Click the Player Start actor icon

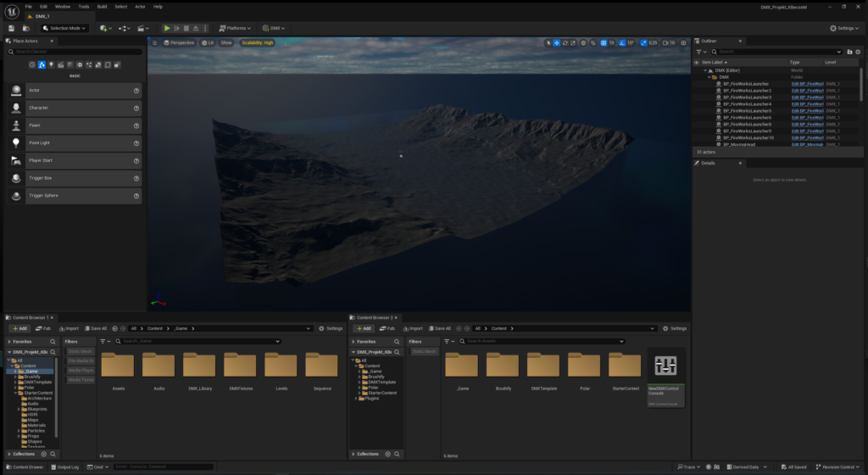click(x=16, y=160)
